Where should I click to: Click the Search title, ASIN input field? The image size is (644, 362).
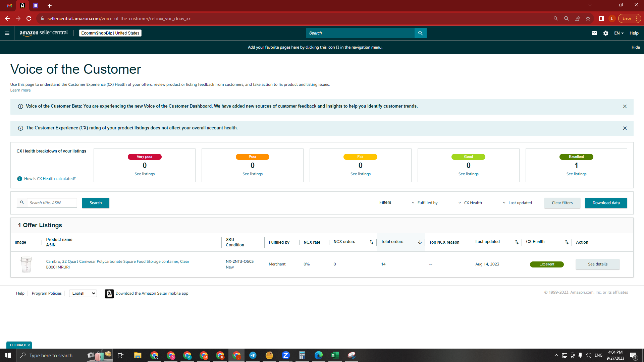[52, 203]
